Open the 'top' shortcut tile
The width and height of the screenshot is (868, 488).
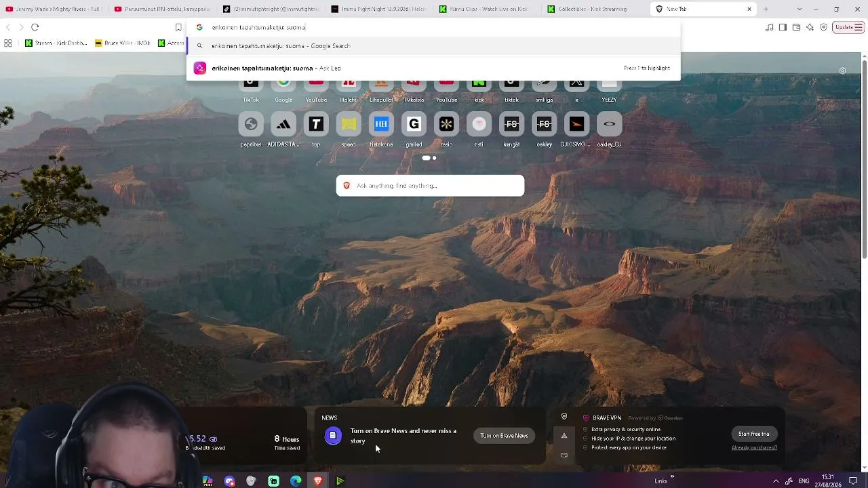click(316, 124)
